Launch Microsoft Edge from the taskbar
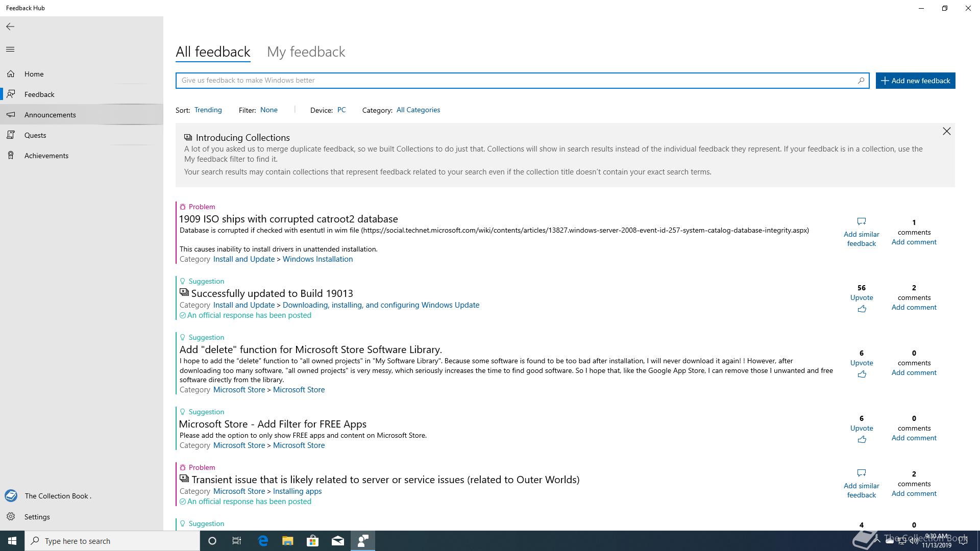The width and height of the screenshot is (980, 551). [x=263, y=541]
